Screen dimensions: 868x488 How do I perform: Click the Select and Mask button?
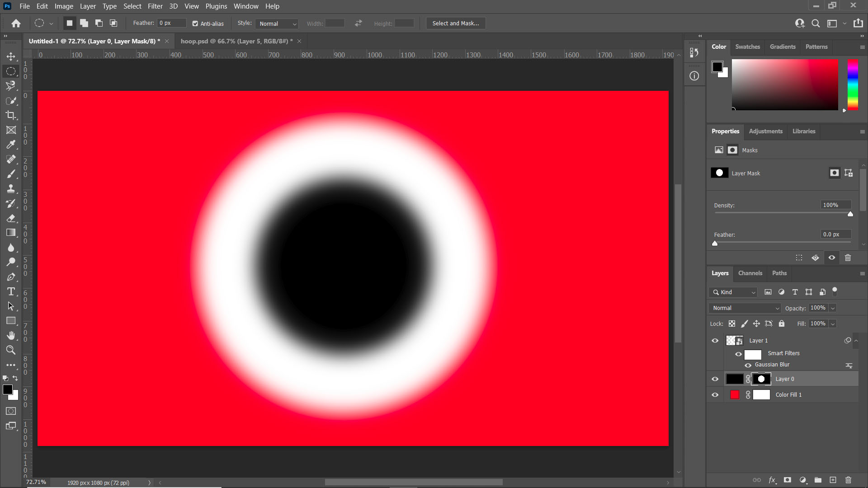point(455,23)
